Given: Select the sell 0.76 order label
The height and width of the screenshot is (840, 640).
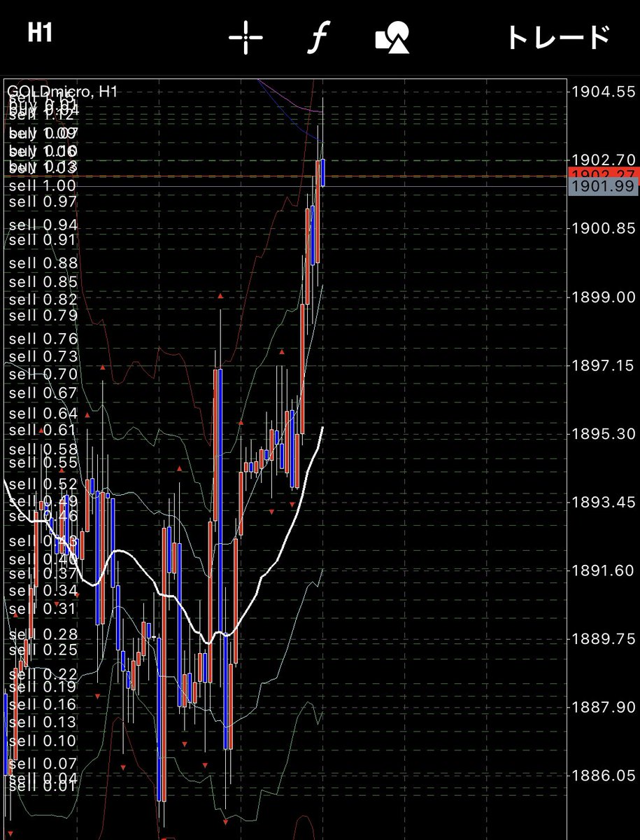Looking at the screenshot, I should [x=43, y=339].
